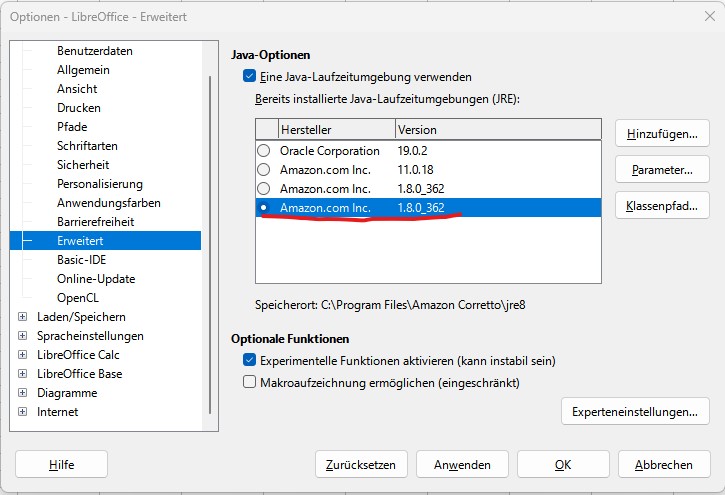The width and height of the screenshot is (725, 495).
Task: Sort JRE list by Version column
Action: point(498,129)
